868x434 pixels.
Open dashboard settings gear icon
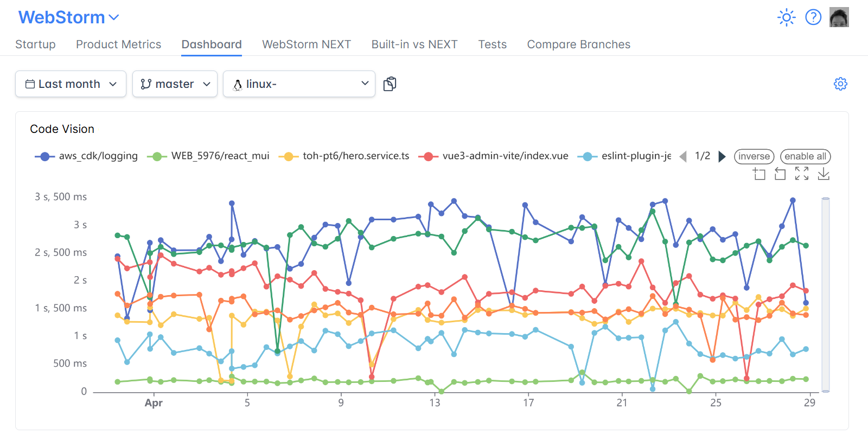click(840, 84)
